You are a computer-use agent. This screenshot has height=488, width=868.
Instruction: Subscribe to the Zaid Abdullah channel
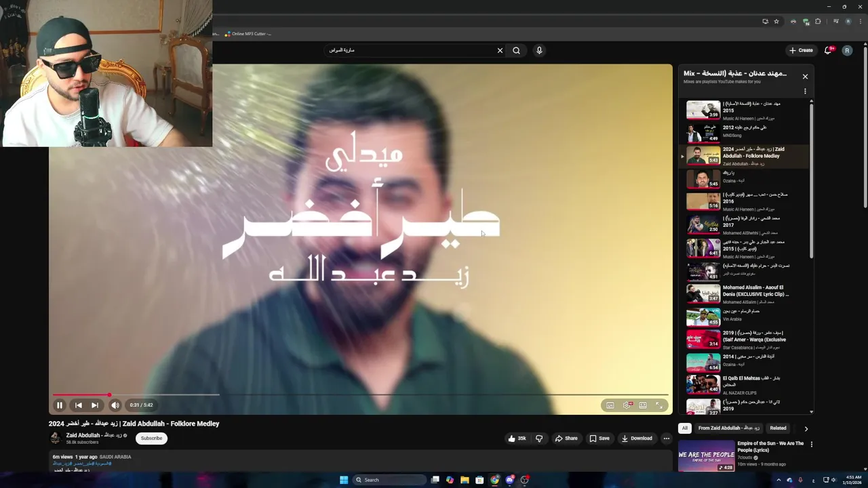(151, 439)
